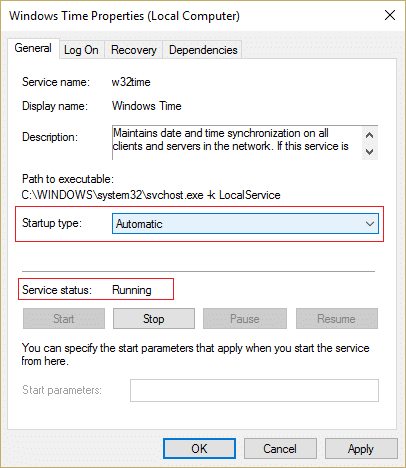This screenshot has width=406, height=468.
Task: Click the svchost.exe executable path text
Action: click(151, 195)
